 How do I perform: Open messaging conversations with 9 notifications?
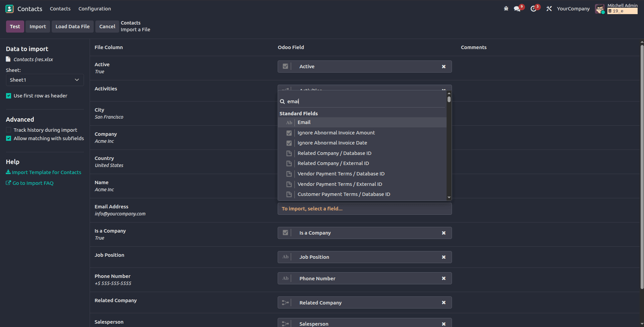[517, 8]
